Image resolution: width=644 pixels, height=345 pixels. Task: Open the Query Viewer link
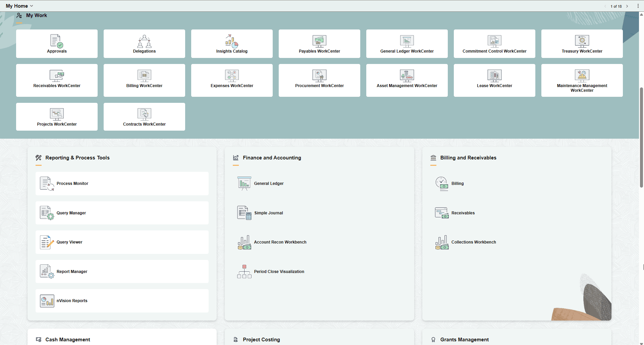69,242
